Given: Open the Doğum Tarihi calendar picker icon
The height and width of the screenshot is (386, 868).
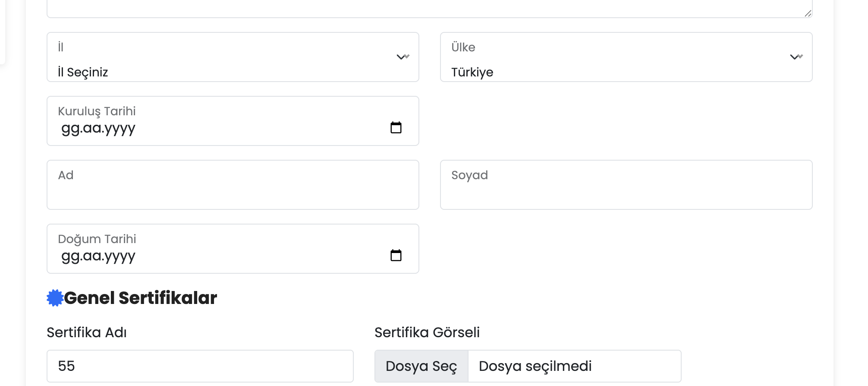Looking at the screenshot, I should tap(396, 255).
